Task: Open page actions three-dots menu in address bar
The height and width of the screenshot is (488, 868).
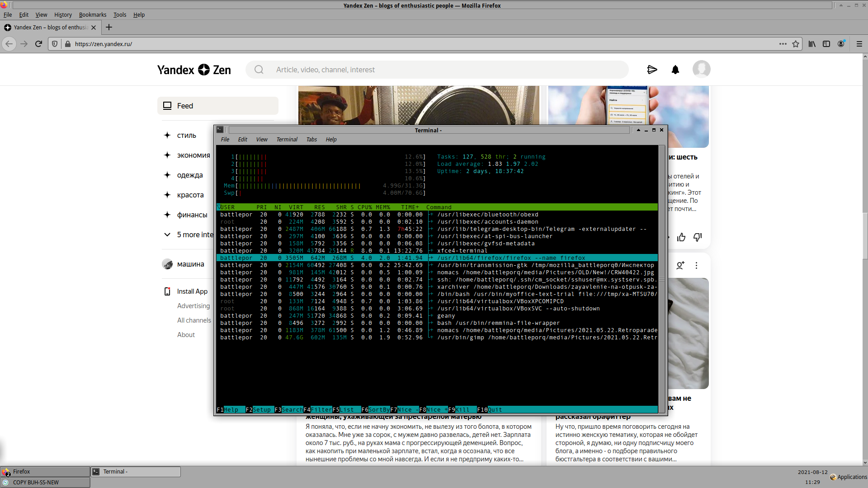Action: (x=783, y=44)
